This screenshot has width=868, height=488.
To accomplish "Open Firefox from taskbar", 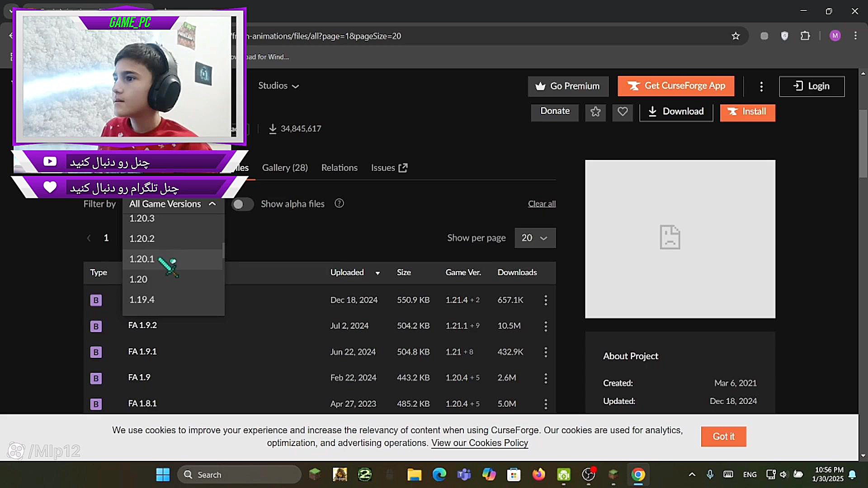I will pos(538,474).
